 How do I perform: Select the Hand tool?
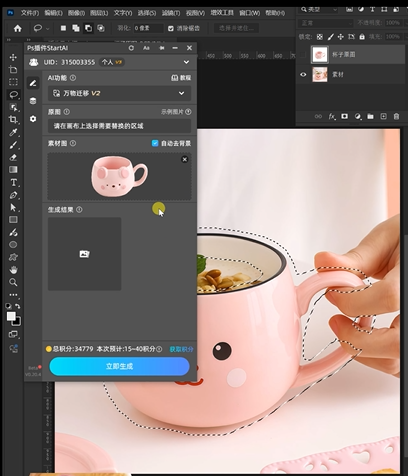tap(13, 270)
